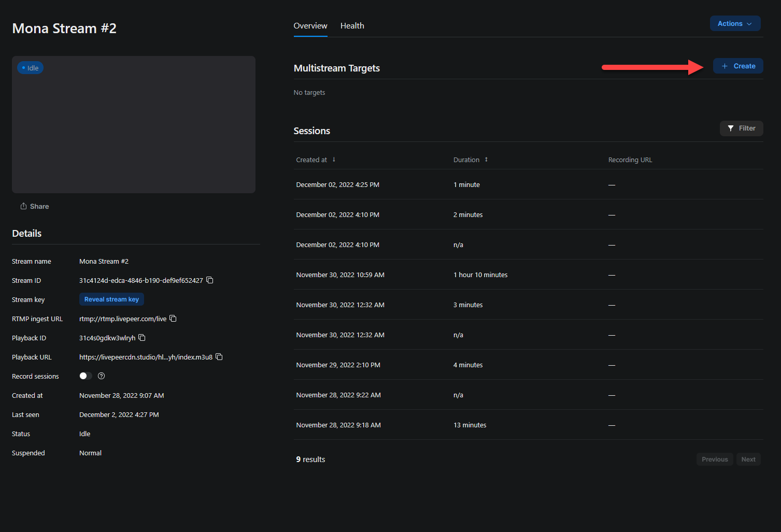Select the November 30 10:59 AM session
Image resolution: width=781 pixels, height=532 pixels.
point(340,275)
